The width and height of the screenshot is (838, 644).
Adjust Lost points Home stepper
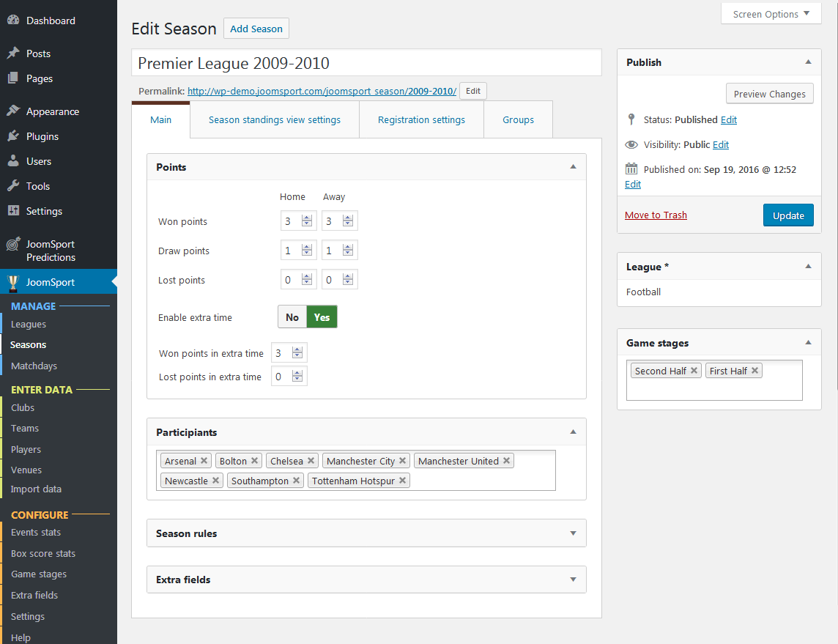point(307,280)
